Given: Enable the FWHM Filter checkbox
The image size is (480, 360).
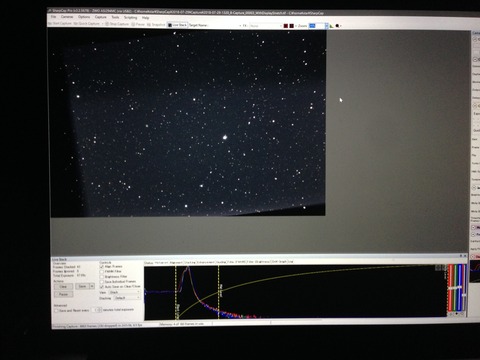Looking at the screenshot, I should 102,272.
